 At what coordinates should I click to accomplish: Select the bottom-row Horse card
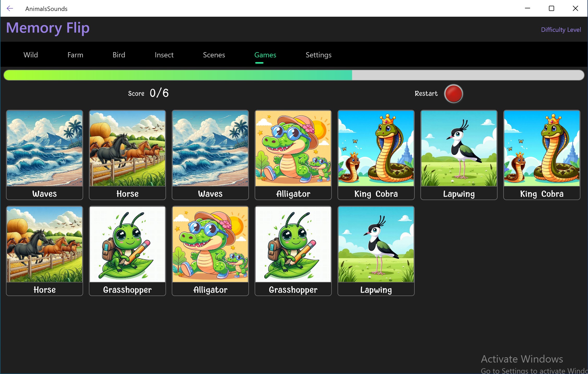pos(45,250)
